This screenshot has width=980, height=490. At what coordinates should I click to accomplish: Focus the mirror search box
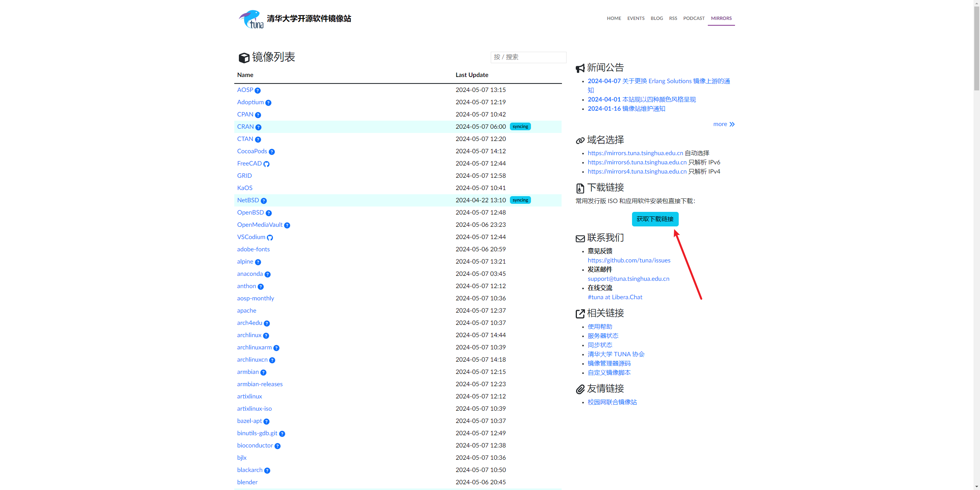[x=528, y=57]
